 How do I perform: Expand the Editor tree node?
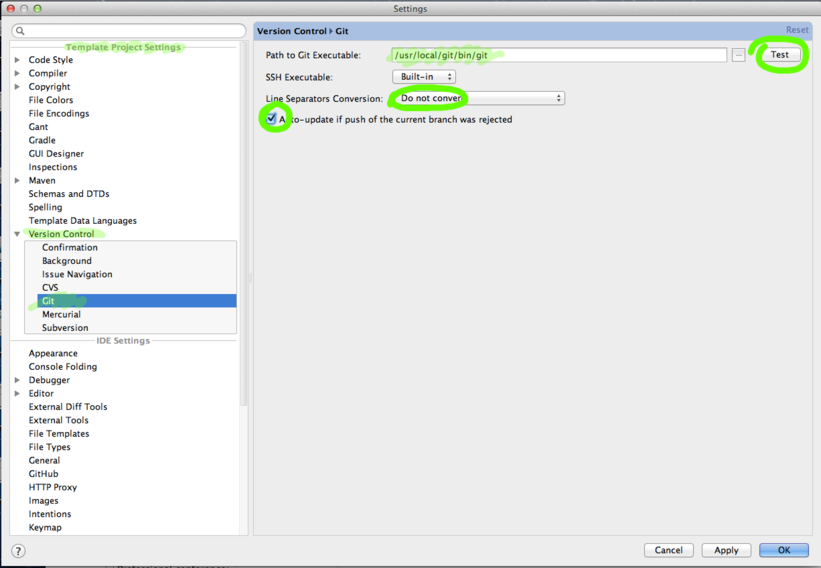17,393
